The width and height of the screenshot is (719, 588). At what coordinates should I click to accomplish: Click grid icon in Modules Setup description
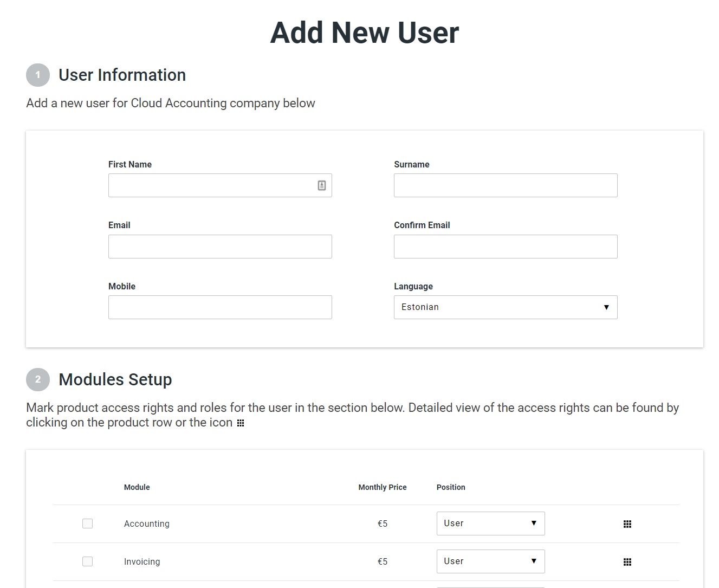tap(241, 423)
